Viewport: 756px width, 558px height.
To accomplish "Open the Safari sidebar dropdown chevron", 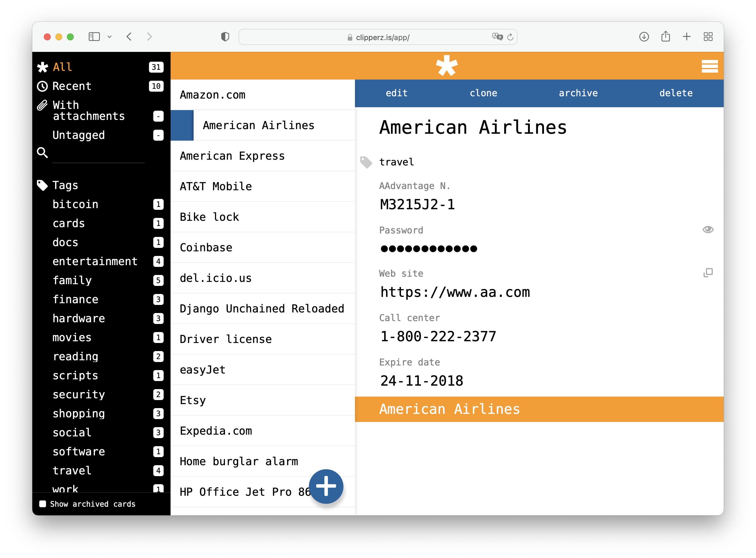I will (109, 37).
